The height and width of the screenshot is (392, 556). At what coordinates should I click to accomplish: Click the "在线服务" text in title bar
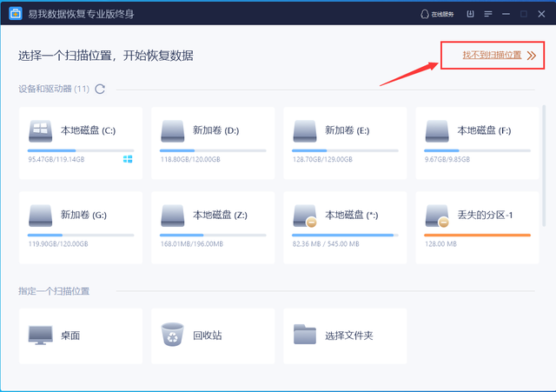(442, 14)
